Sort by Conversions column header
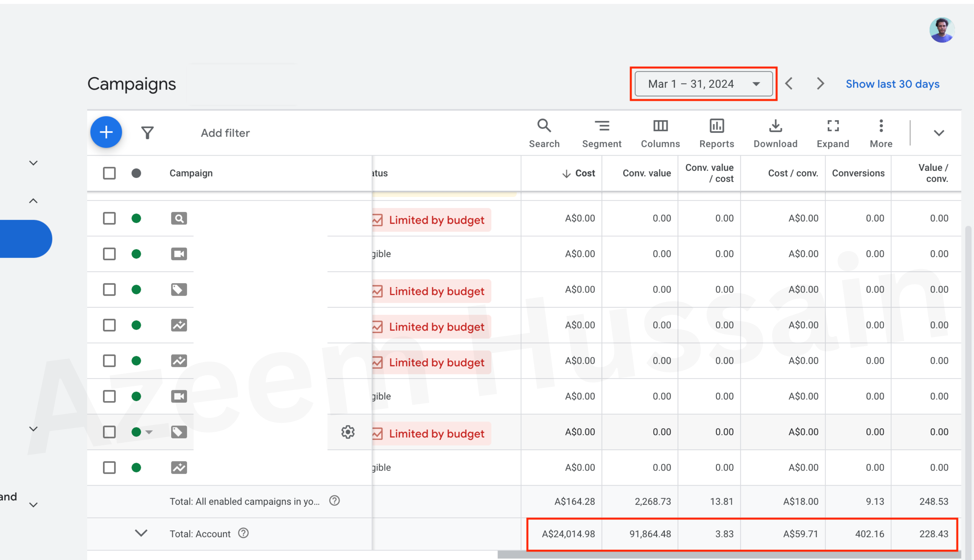Screen dimensions: 974x560 858,173
